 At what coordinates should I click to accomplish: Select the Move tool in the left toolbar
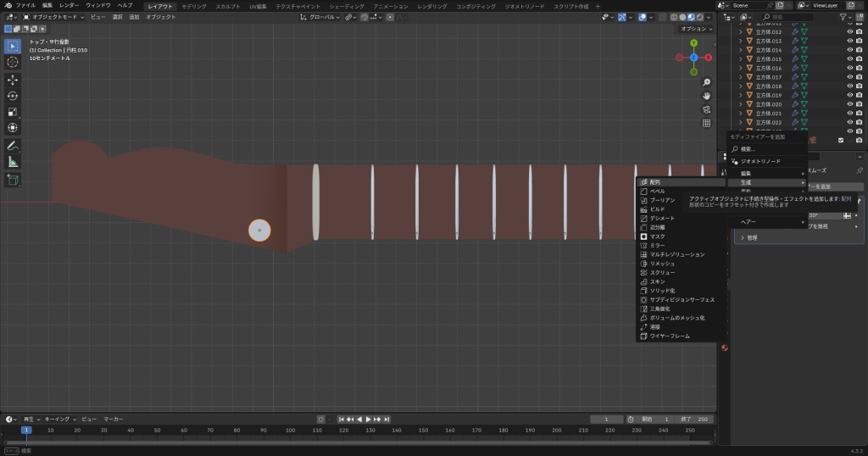[13, 80]
